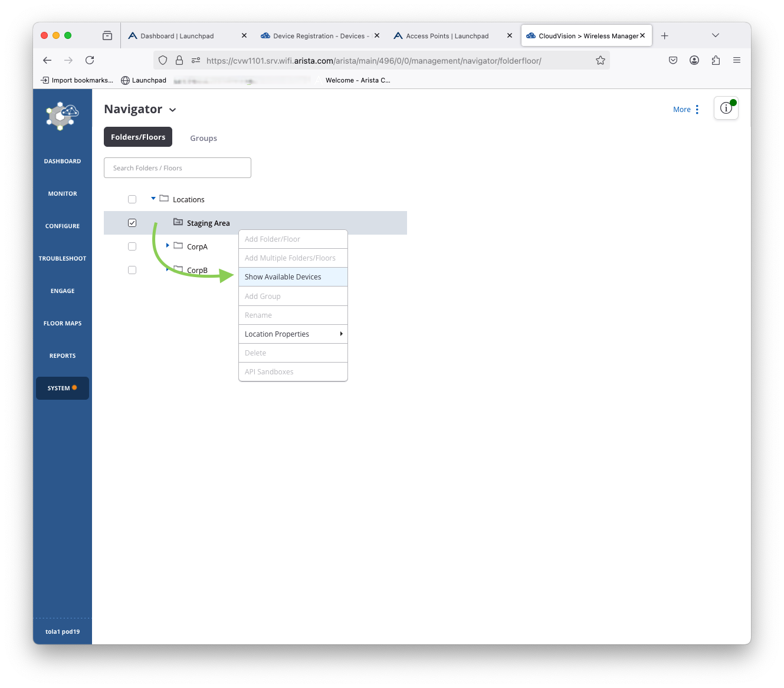Viewport: 784px width, 688px height.
Task: Bookmark page with the star icon
Action: [600, 60]
